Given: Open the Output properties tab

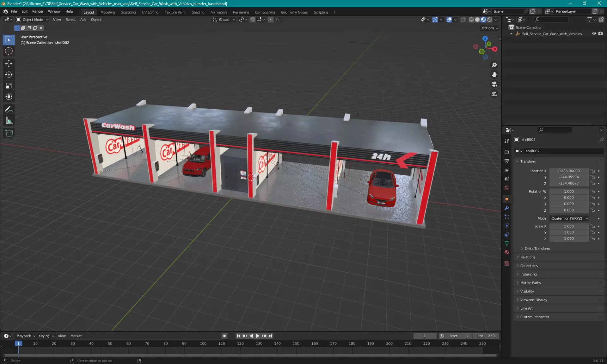Looking at the screenshot, I should (507, 161).
